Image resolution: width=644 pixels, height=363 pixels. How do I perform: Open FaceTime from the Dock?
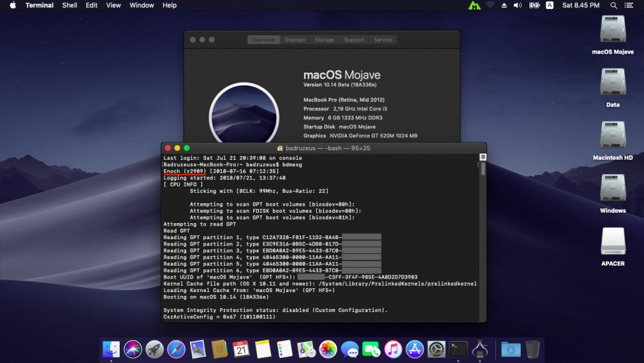coord(372,349)
